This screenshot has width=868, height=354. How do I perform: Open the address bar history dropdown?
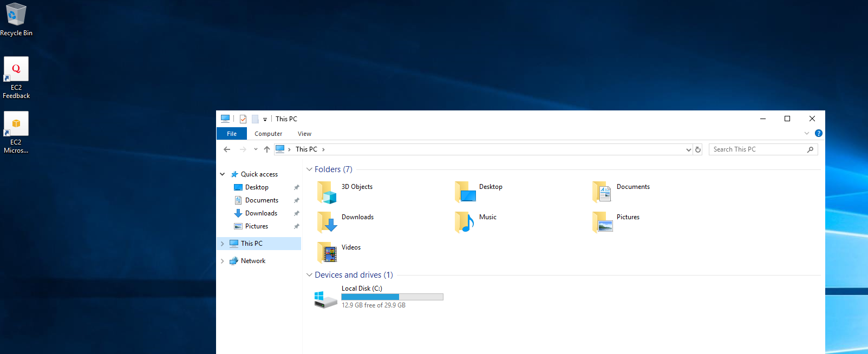pyautogui.click(x=689, y=149)
